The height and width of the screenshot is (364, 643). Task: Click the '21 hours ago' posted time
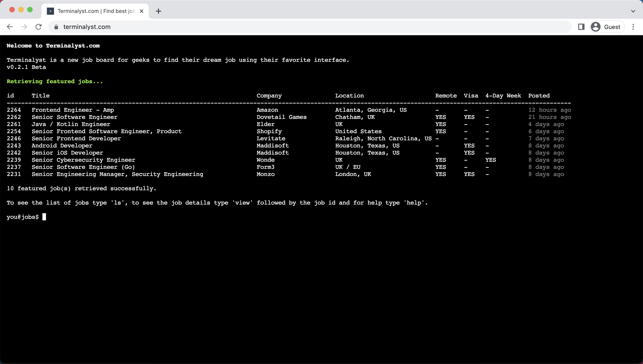(x=550, y=117)
